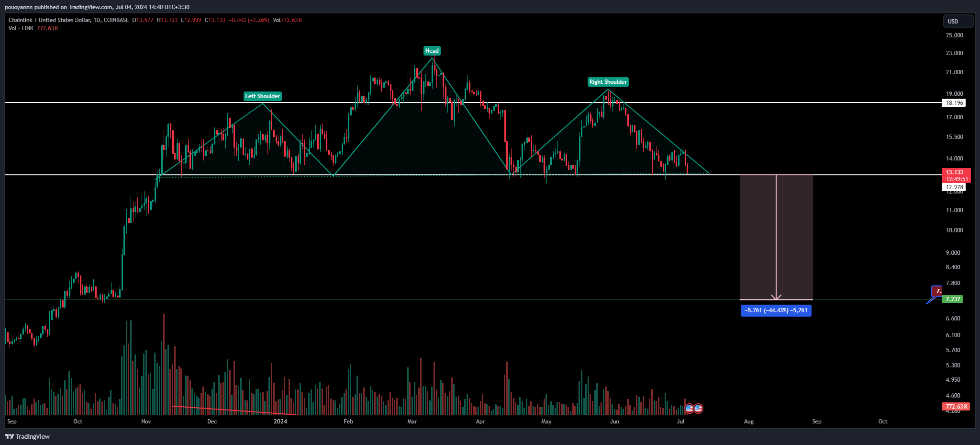Click the 'Jul' time axis label

[x=680, y=422]
